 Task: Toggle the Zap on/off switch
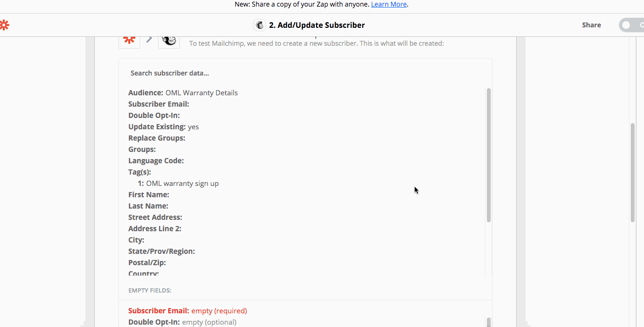tap(632, 25)
